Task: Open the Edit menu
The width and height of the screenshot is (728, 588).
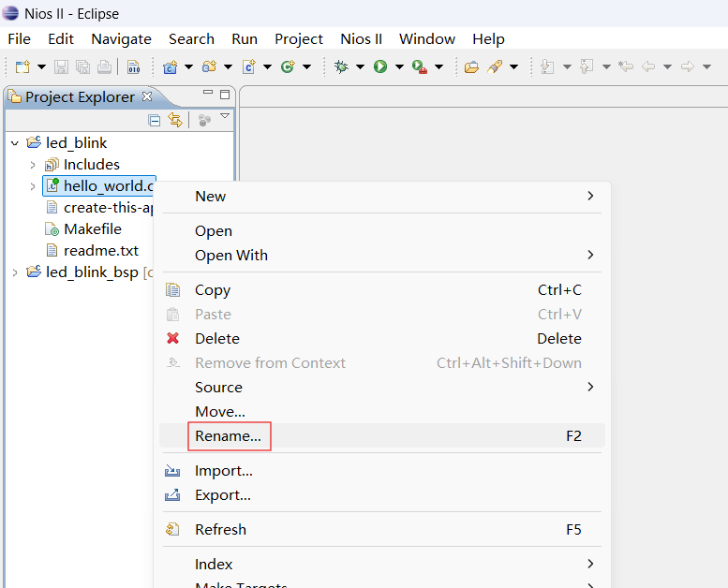Action: pos(61,39)
